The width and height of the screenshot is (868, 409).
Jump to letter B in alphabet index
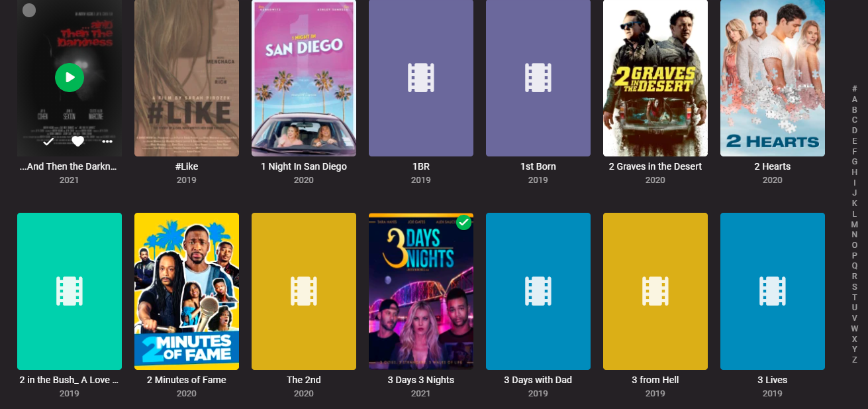[x=855, y=109]
